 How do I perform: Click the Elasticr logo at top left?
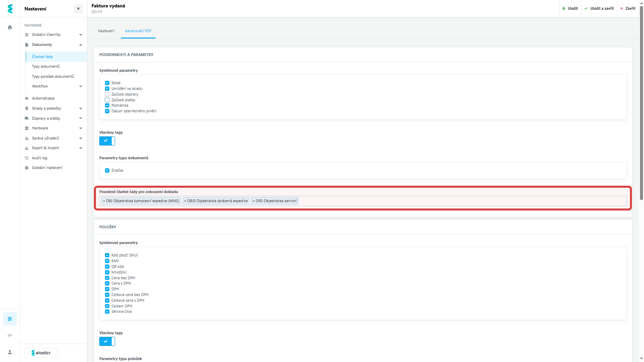tap(10, 9)
